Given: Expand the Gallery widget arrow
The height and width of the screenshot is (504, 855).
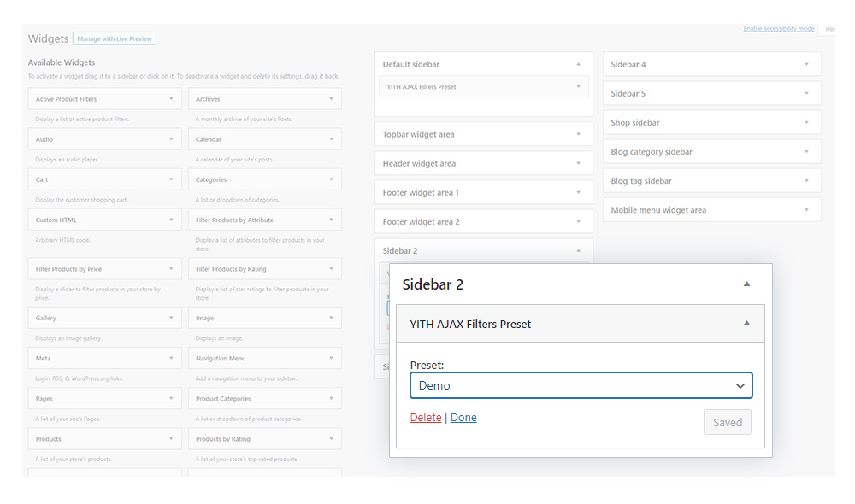Looking at the screenshot, I should tap(171, 318).
